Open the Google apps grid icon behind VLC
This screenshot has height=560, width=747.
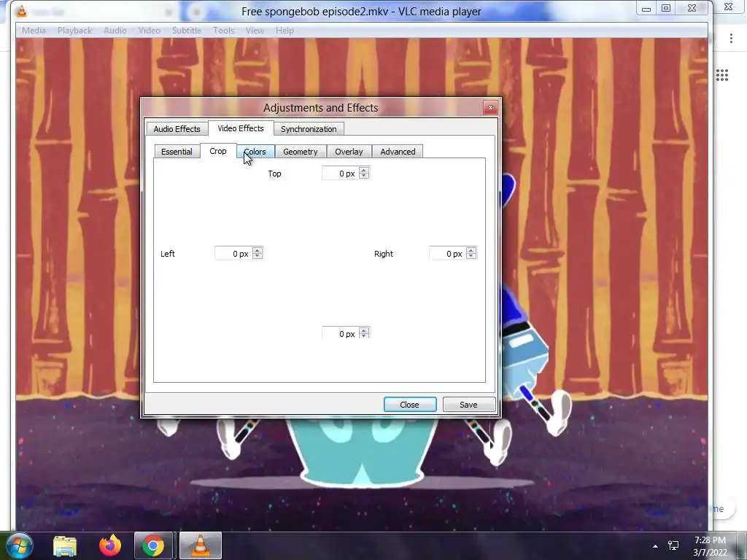722,75
